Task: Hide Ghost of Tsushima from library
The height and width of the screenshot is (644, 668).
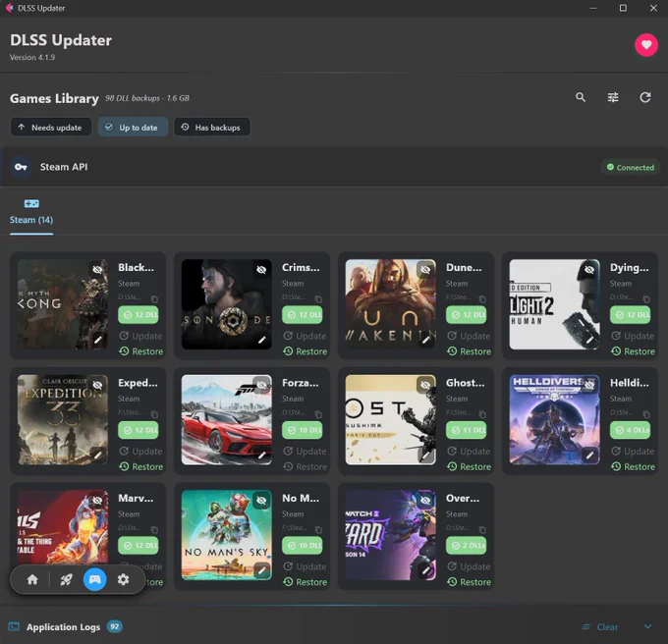Action: click(x=425, y=385)
